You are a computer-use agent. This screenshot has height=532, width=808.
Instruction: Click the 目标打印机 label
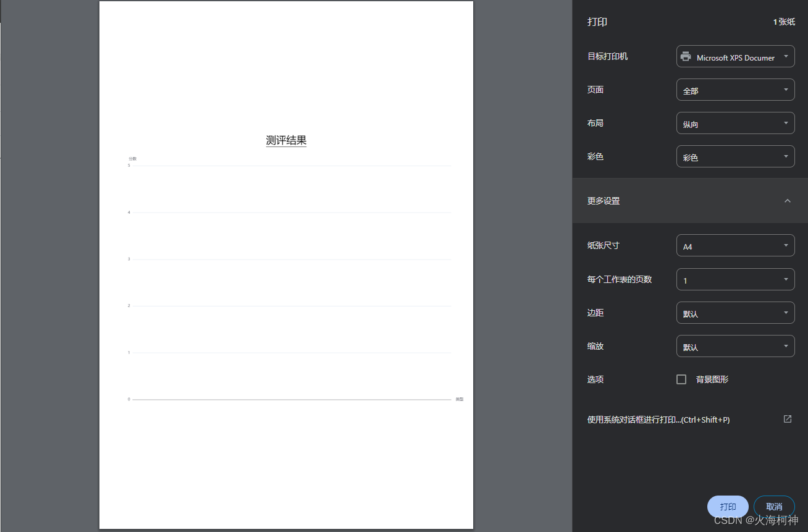(607, 56)
